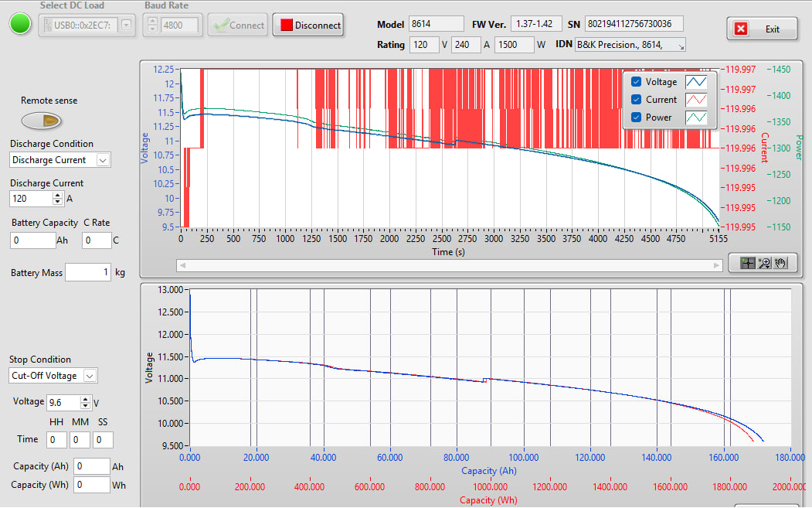Click the Voltage plot line style swatch
The width and height of the screenshot is (812, 508).
click(x=698, y=82)
